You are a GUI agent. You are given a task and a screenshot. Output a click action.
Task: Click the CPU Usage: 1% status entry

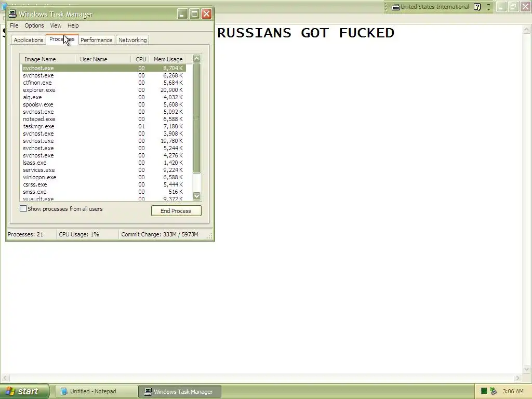(x=87, y=234)
